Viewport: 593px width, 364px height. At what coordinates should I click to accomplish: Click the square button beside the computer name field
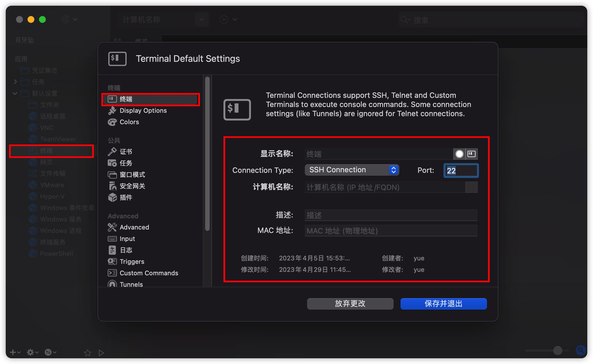click(471, 187)
